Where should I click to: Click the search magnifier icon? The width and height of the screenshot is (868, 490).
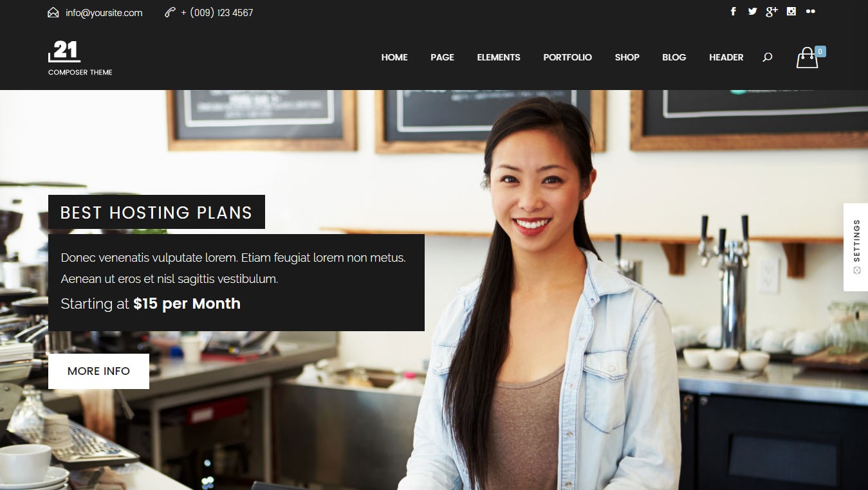(x=767, y=57)
